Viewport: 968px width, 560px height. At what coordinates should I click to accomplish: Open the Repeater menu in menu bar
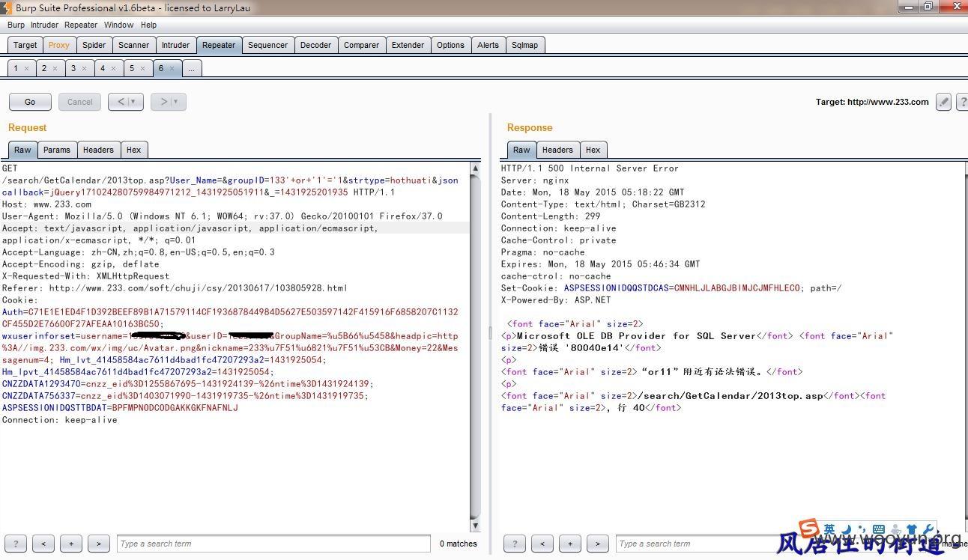(x=81, y=25)
